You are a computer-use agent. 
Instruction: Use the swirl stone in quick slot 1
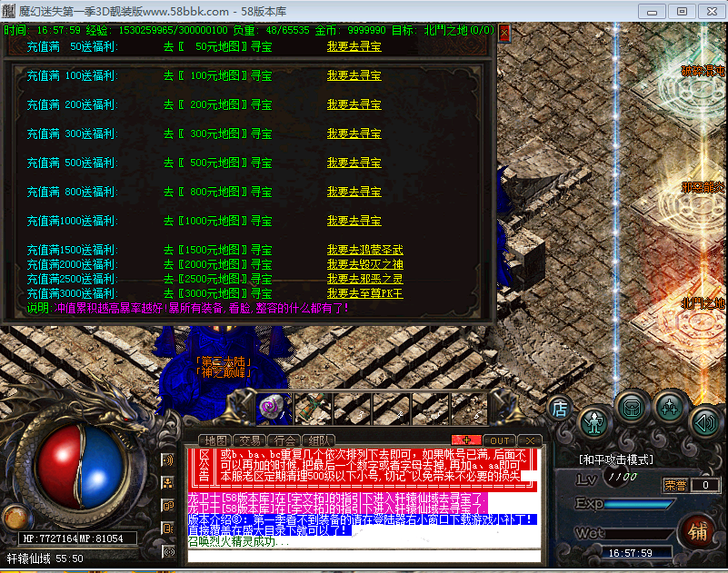pos(274,409)
